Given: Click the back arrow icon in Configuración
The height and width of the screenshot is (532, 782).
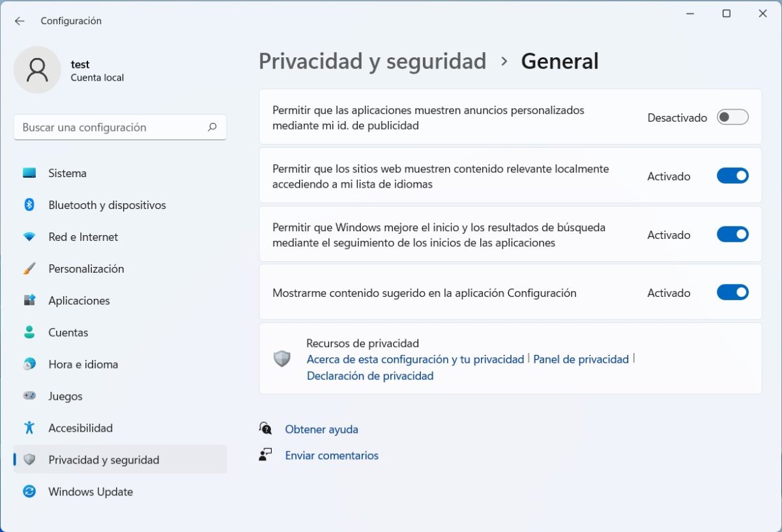Looking at the screenshot, I should [x=20, y=21].
